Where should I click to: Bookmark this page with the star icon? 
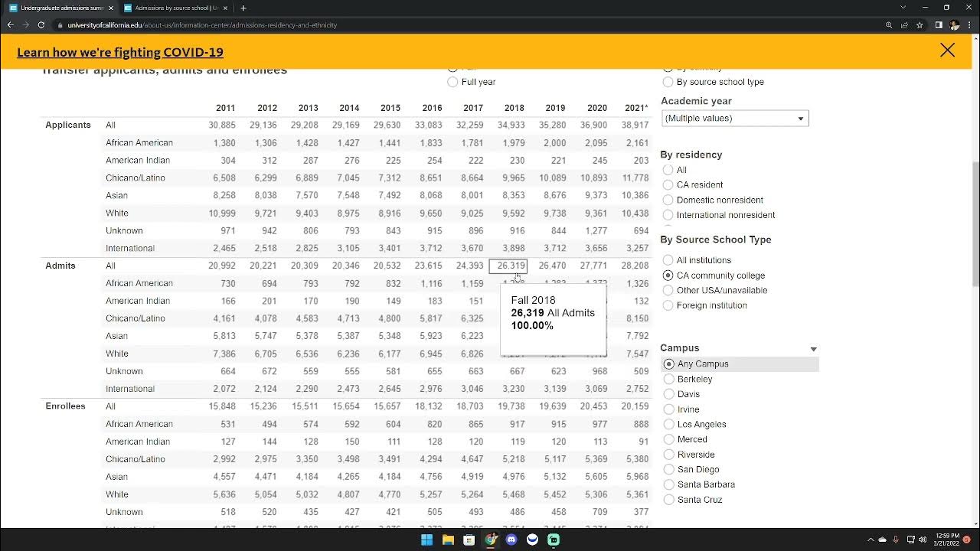pyautogui.click(x=920, y=24)
